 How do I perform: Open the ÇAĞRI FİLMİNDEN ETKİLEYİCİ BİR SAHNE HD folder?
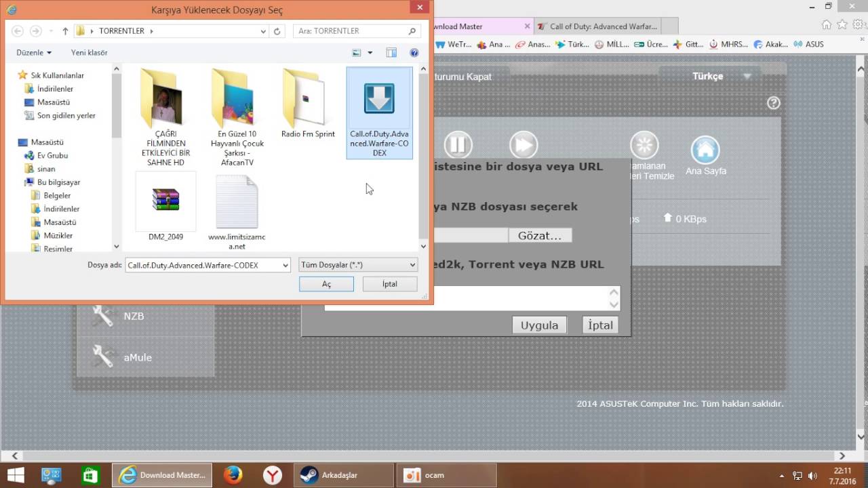pyautogui.click(x=165, y=118)
